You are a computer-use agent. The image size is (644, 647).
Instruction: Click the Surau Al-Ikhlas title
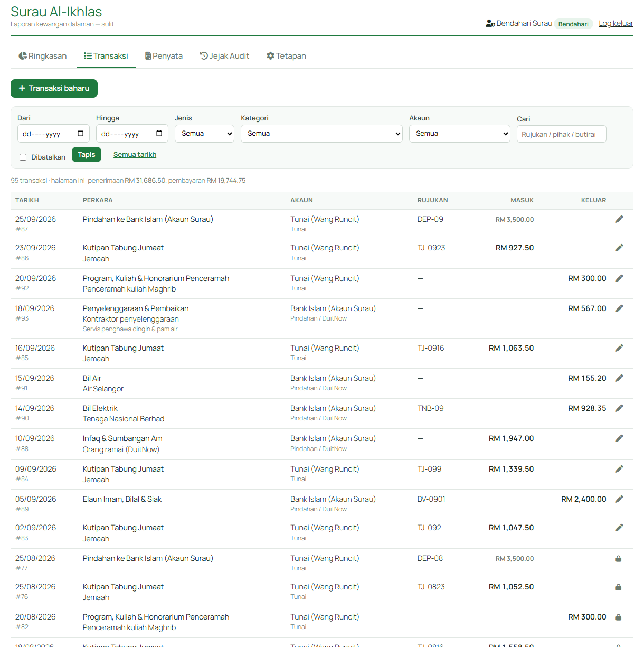(x=56, y=12)
